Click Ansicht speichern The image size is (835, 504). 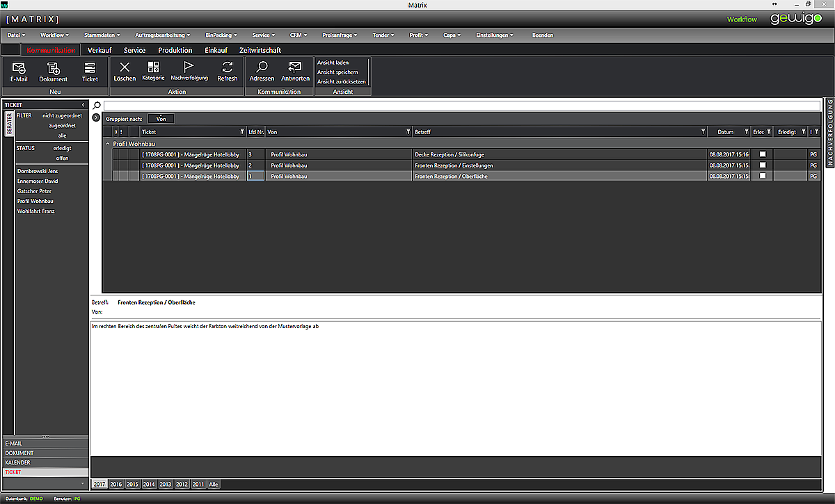pyautogui.click(x=337, y=72)
